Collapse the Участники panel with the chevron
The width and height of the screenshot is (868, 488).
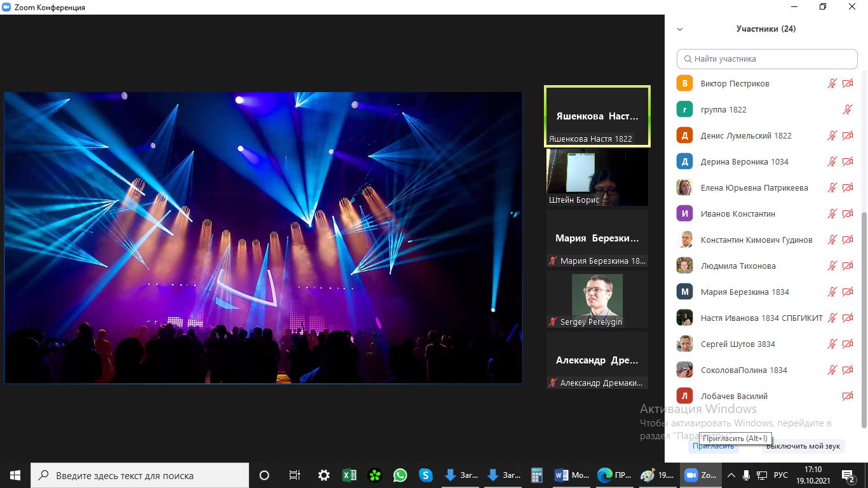pos(680,29)
